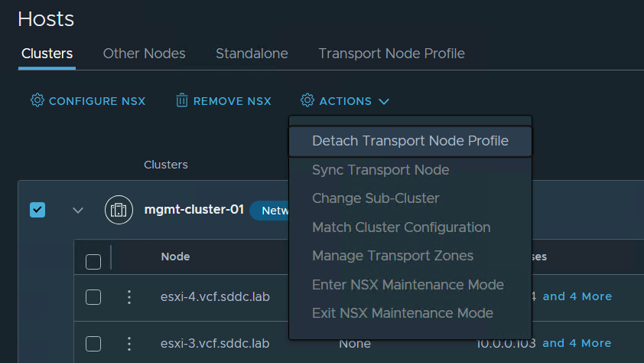644x363 pixels.
Task: Click the Actions gear icon
Action: 307,100
